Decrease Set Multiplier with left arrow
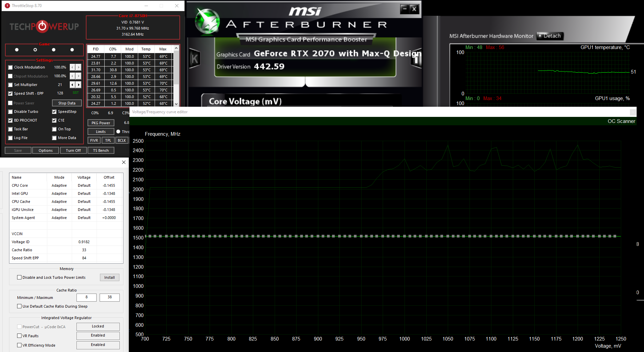644x352 pixels. pos(72,85)
